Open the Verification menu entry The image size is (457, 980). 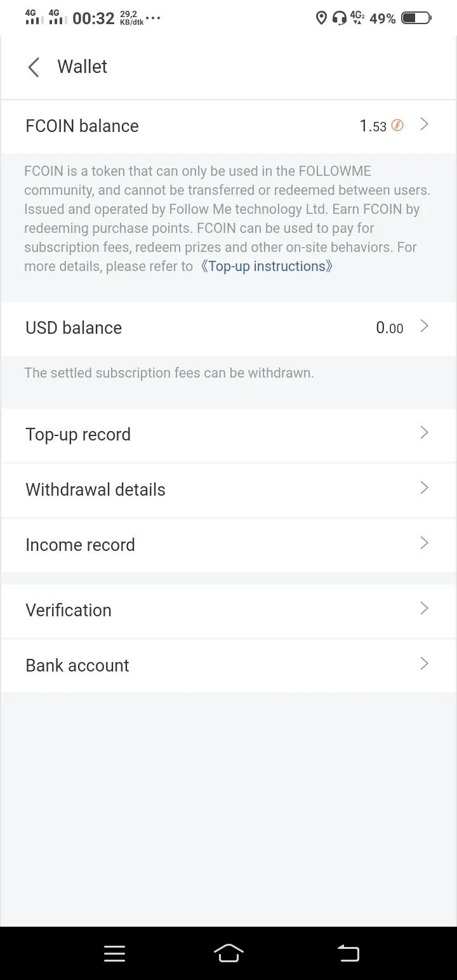(x=228, y=610)
